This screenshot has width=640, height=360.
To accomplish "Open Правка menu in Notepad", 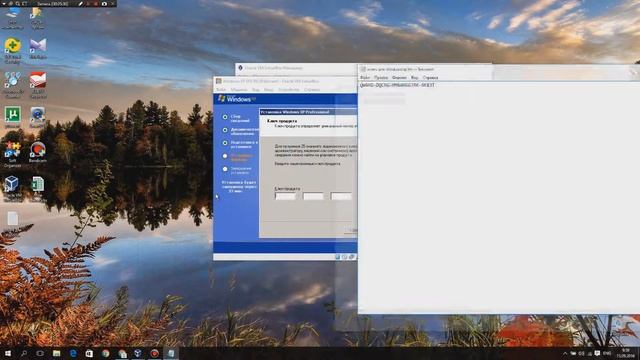I will 381,78.
